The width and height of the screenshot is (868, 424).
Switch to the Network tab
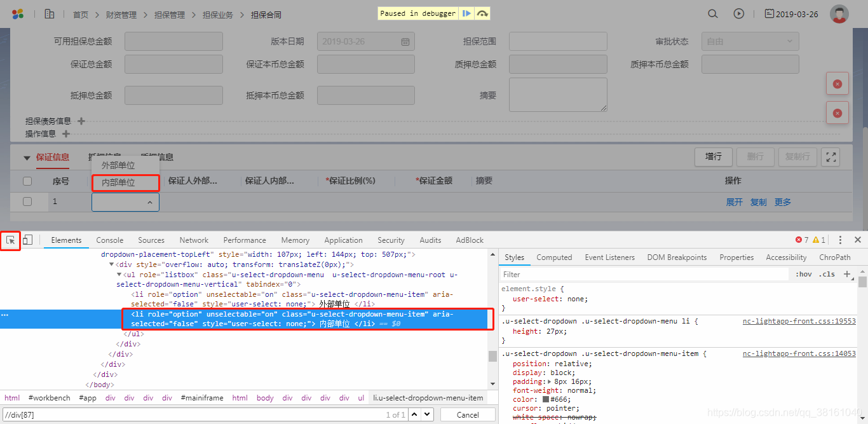click(194, 240)
